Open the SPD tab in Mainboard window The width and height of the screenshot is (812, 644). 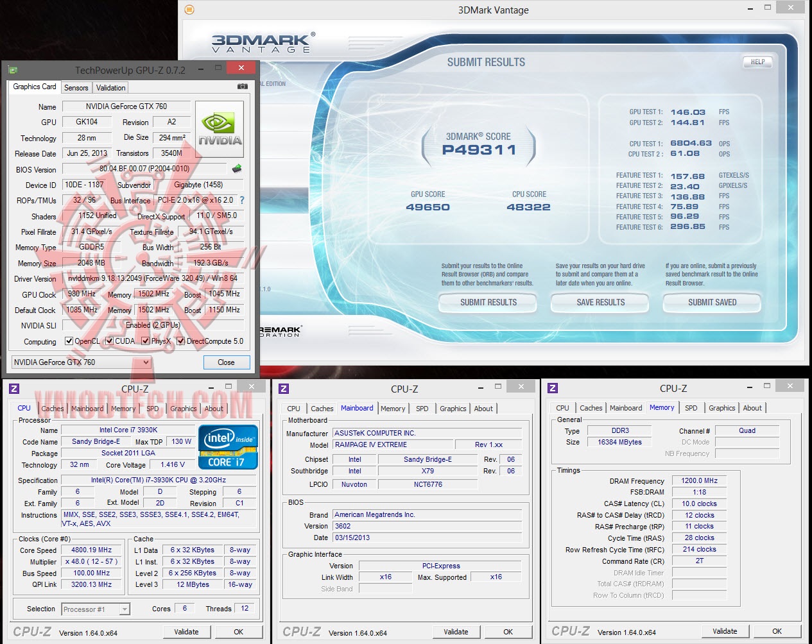click(422, 409)
